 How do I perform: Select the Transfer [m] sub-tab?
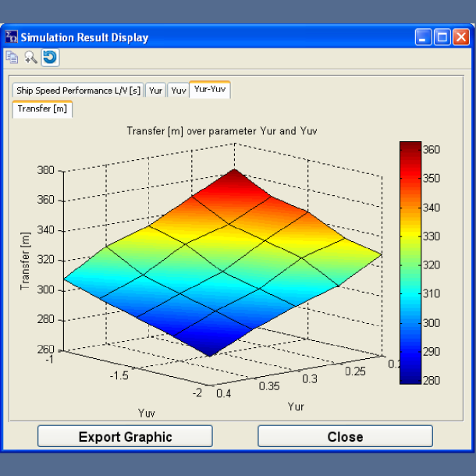point(42,109)
